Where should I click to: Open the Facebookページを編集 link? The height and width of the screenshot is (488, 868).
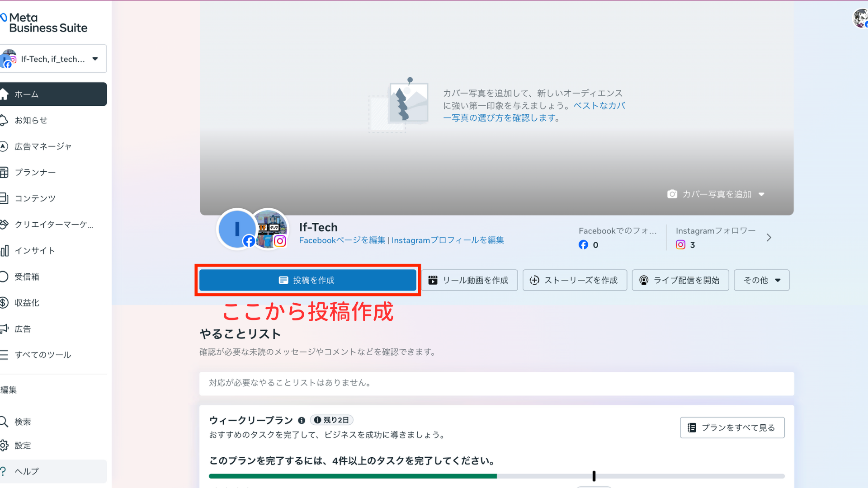341,240
